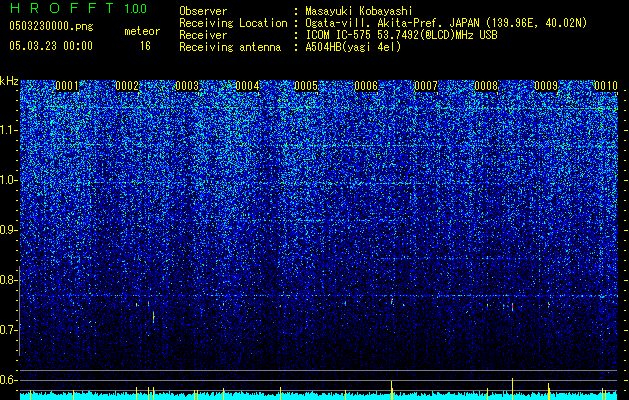Click time marker 0009
Viewport: 629px width, 400px height.
click(546, 86)
